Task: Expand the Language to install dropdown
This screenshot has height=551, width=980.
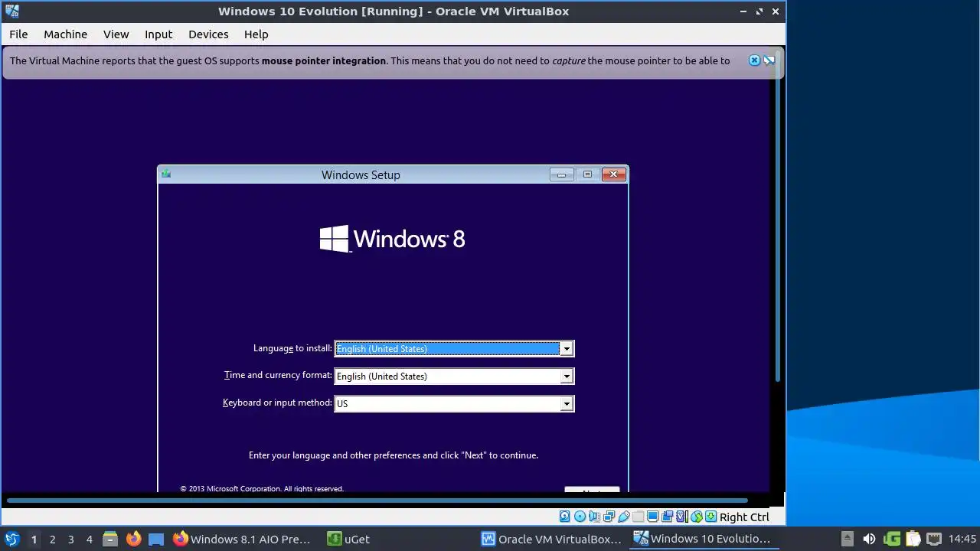Action: tap(567, 349)
